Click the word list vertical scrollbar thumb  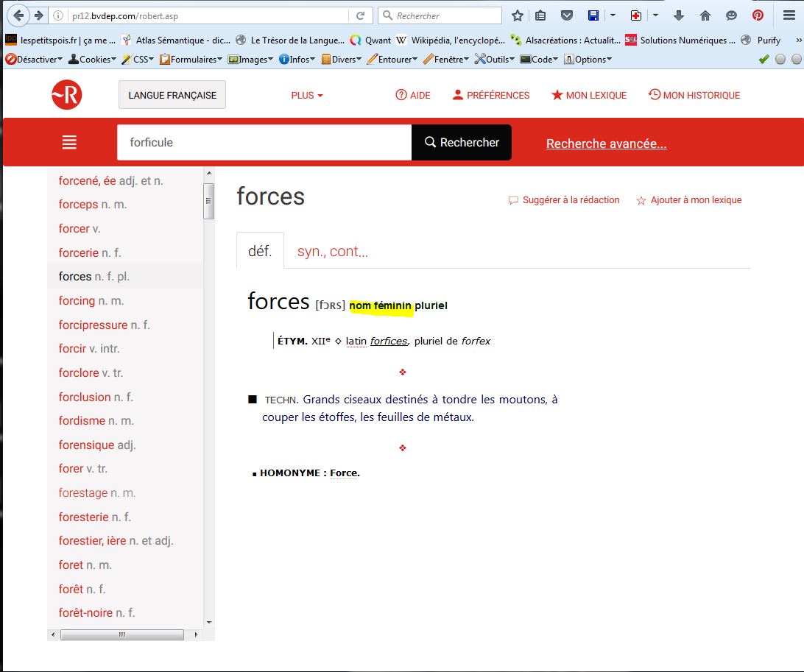point(209,201)
